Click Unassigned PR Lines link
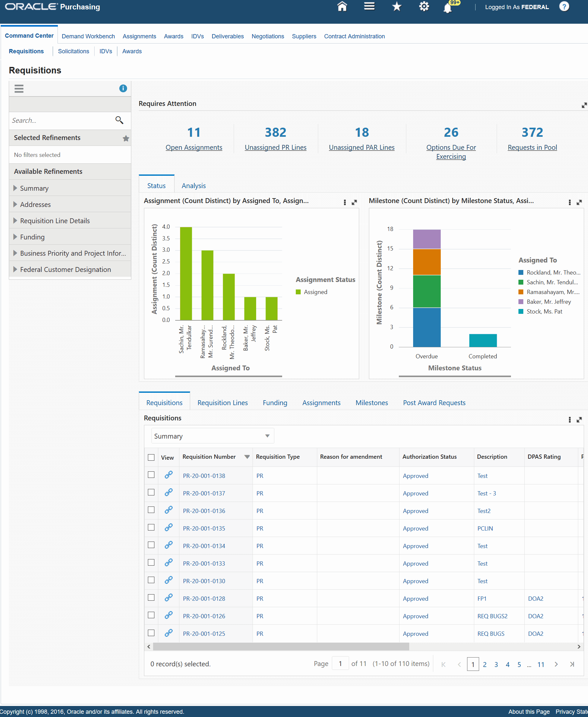Viewport: 588px width, 717px height. [x=275, y=147]
